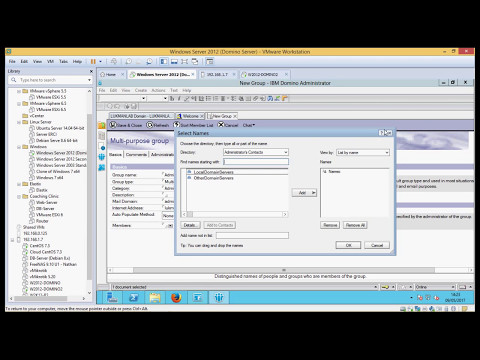Open PowerShell from the VM taskbar
Image resolution: width=480 pixels, height=360 pixels.
pyautogui.click(x=133, y=297)
